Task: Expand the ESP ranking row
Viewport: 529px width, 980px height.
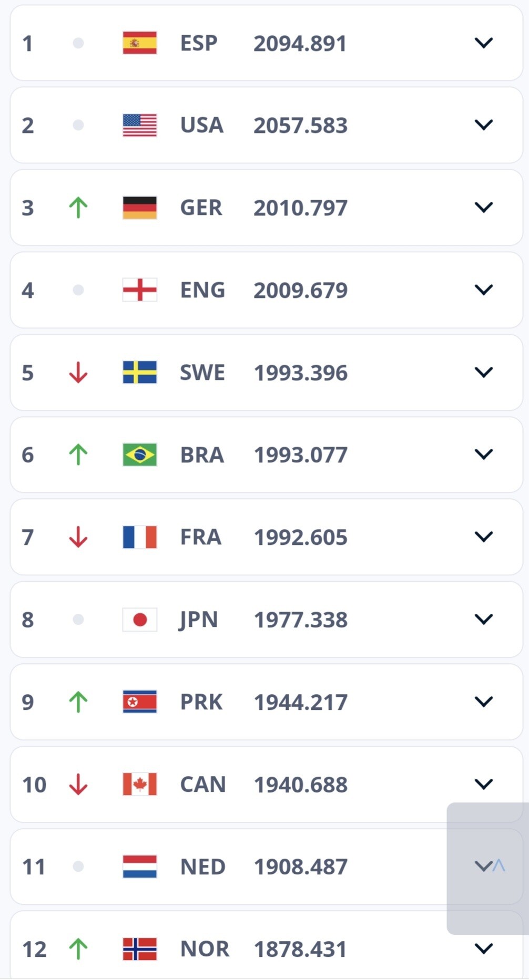Action: coord(483,43)
